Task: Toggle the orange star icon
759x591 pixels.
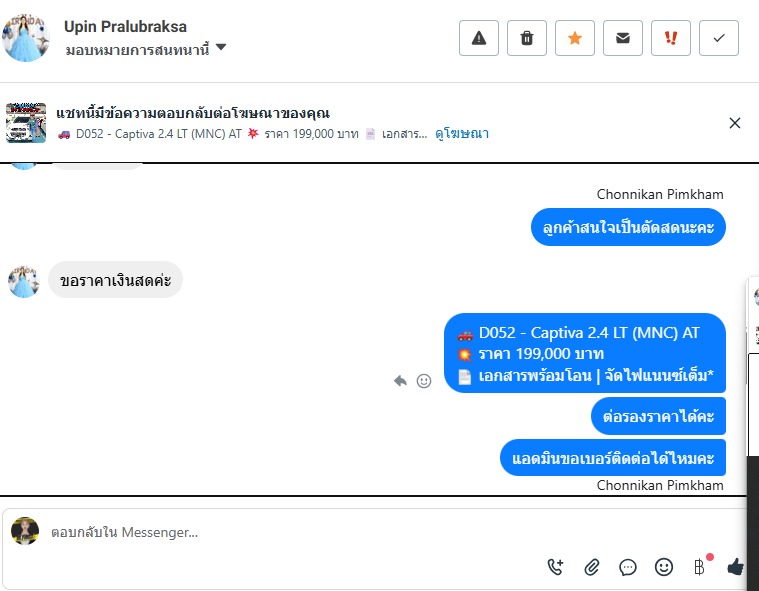Action: [575, 38]
